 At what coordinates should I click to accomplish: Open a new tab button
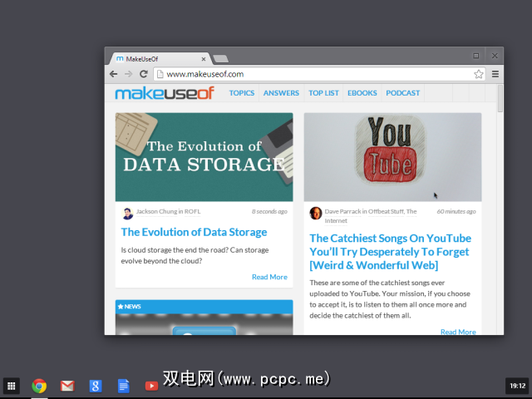(221, 59)
